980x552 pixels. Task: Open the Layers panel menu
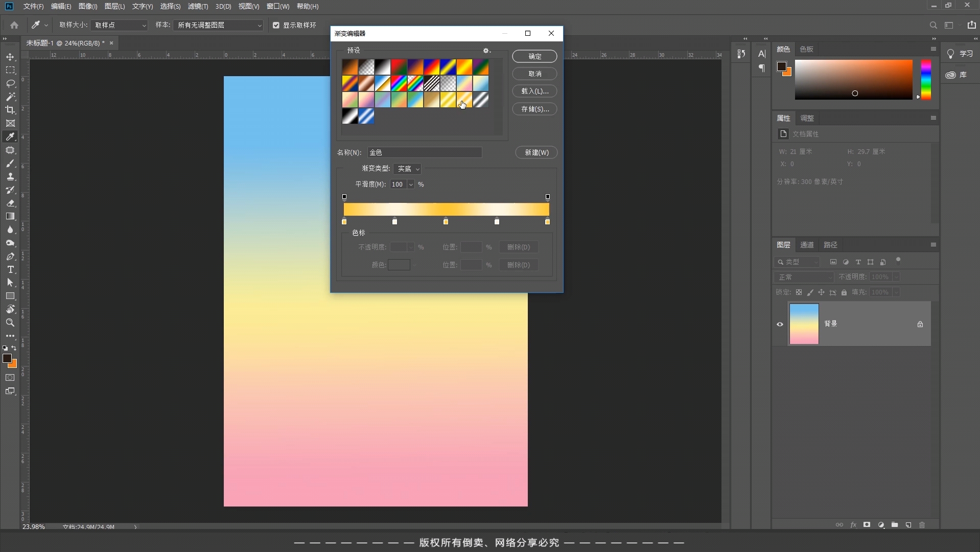click(933, 245)
